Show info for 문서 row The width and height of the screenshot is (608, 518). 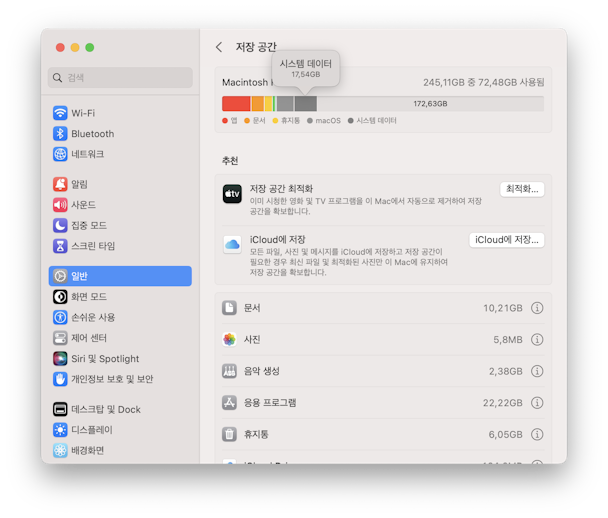click(537, 308)
